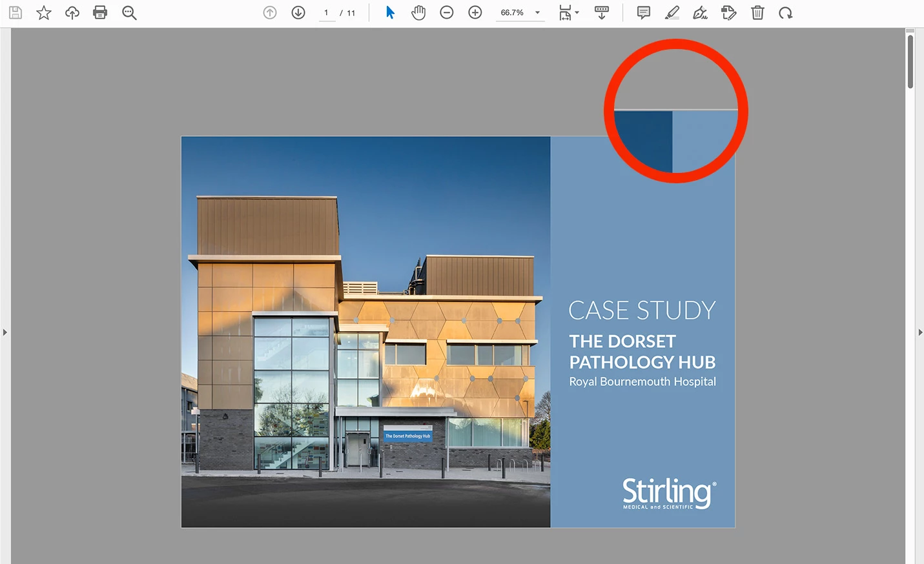Click the Save file icon
Image resolution: width=924 pixels, height=564 pixels.
click(x=15, y=13)
